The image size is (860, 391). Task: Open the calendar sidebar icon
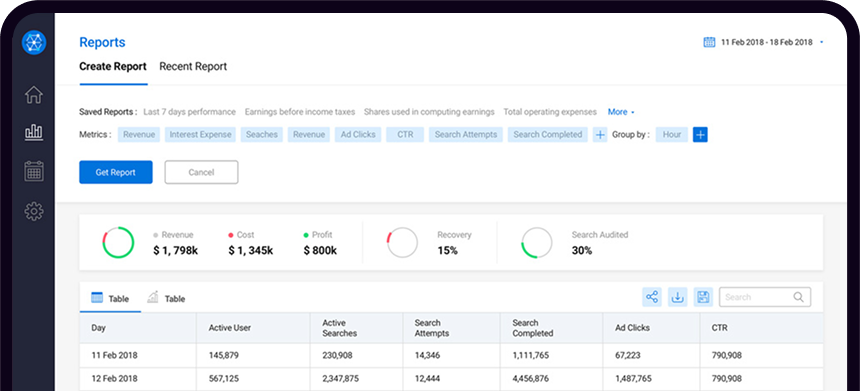point(33,171)
